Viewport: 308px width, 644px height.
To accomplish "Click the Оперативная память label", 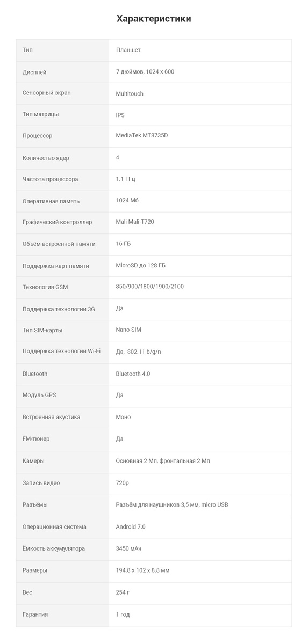I will coord(51,201).
